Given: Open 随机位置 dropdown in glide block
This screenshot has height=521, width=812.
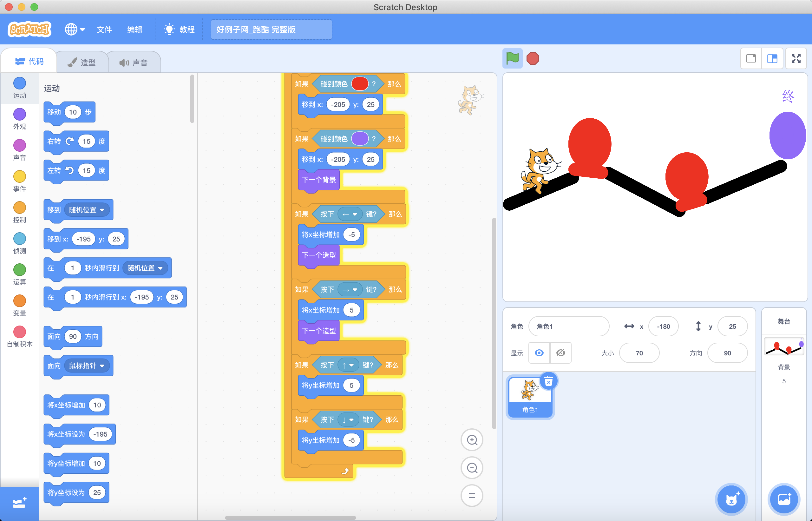Looking at the screenshot, I should coord(145,268).
